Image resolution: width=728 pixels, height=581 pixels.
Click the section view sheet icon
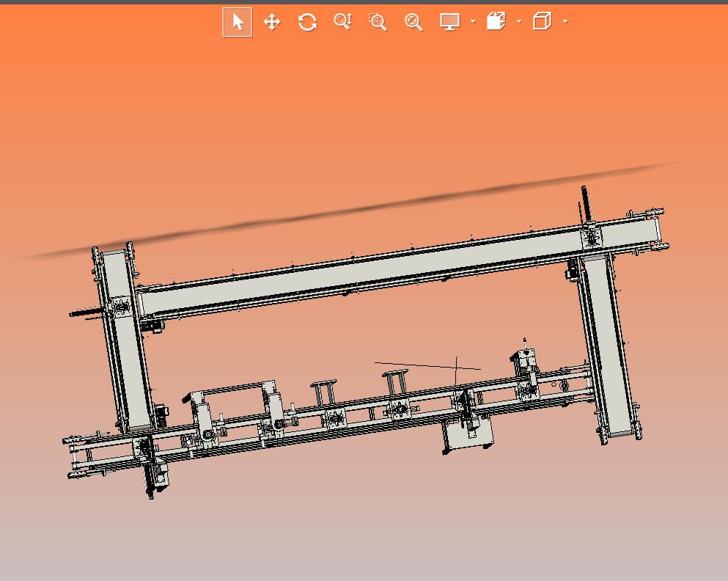point(496,21)
